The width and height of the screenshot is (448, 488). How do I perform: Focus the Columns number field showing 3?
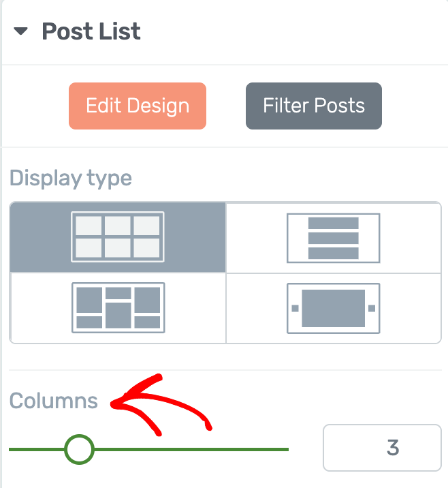(382, 448)
